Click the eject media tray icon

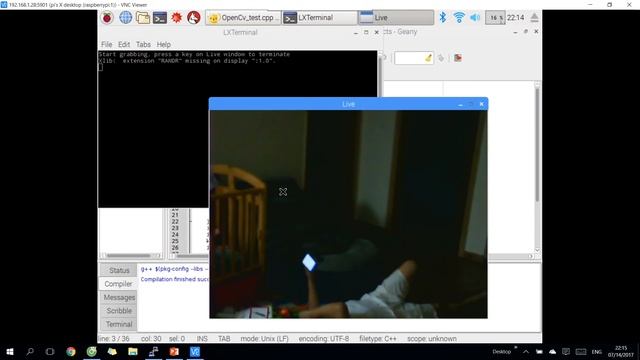point(534,18)
